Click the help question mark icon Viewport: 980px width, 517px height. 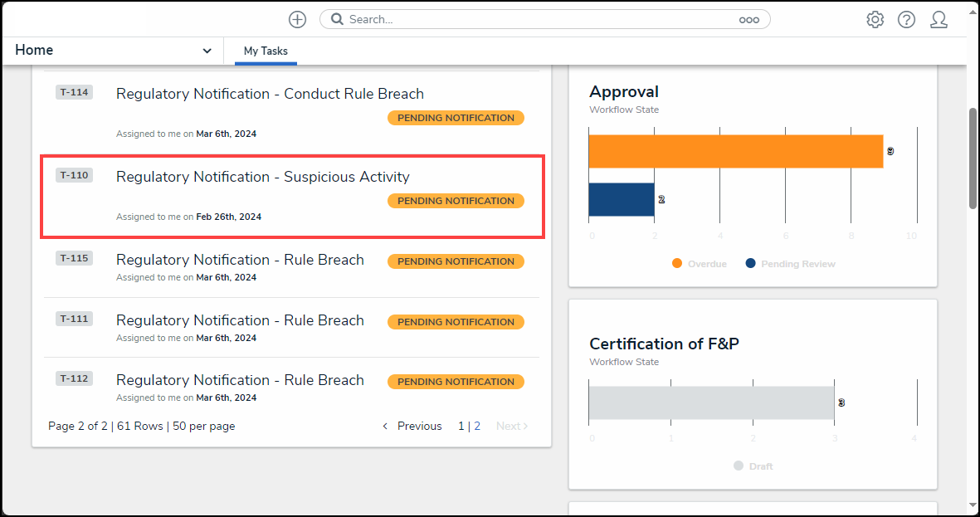906,19
